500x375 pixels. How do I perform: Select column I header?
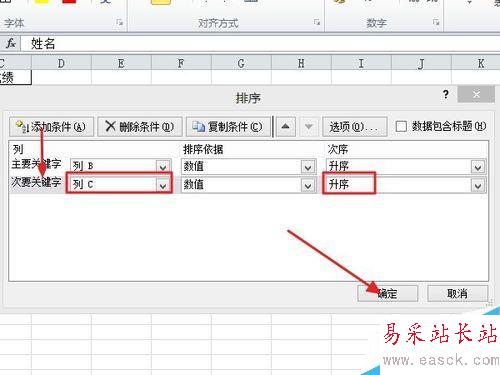point(361,63)
